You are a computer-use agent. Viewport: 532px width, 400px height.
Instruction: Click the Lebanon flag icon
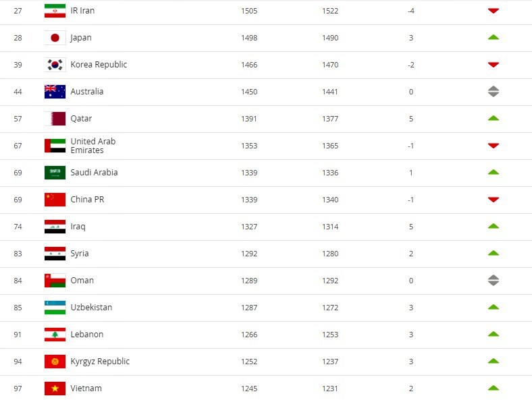click(55, 335)
